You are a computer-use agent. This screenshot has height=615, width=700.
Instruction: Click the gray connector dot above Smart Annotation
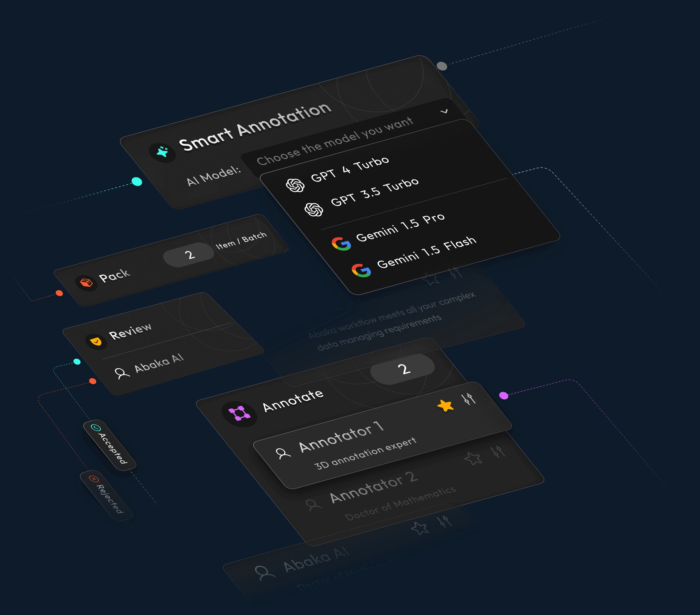[442, 66]
